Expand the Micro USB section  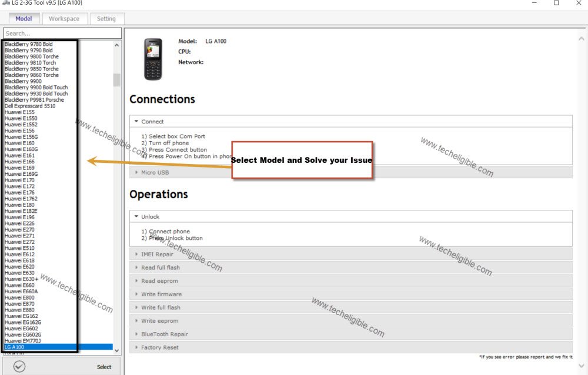pyautogui.click(x=350, y=172)
